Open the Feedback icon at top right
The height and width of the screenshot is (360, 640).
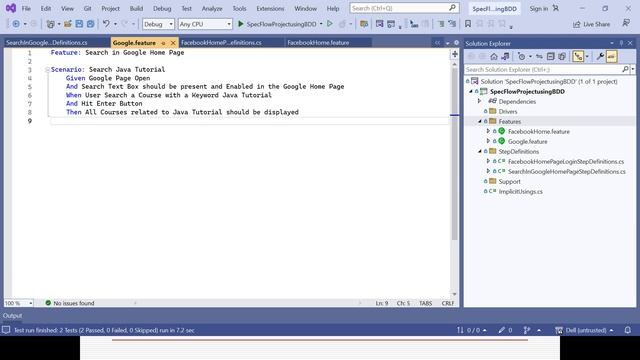pos(626,24)
